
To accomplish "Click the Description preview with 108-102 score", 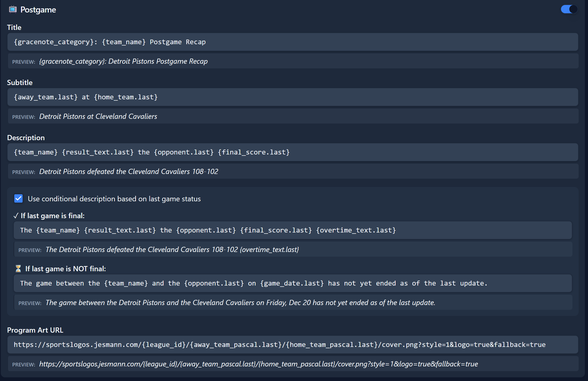I will tap(129, 172).
